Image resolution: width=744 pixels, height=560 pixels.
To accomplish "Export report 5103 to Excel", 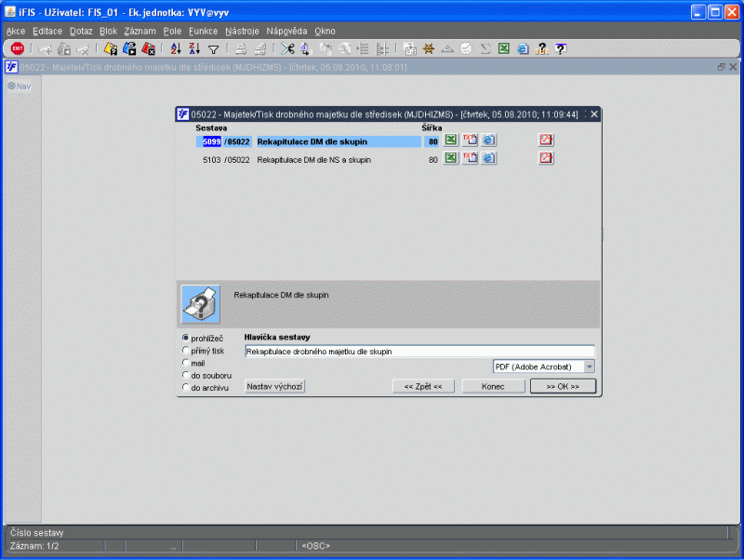I will (x=451, y=158).
